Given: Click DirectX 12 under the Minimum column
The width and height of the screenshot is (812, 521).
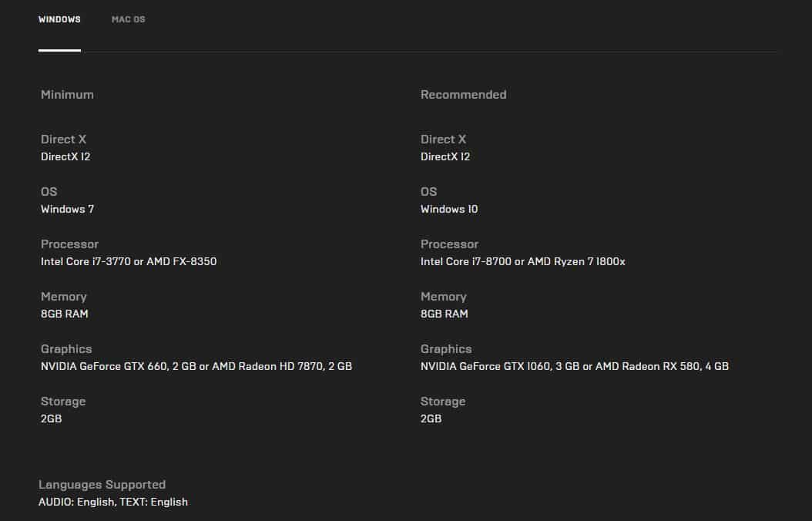Looking at the screenshot, I should coord(65,156).
